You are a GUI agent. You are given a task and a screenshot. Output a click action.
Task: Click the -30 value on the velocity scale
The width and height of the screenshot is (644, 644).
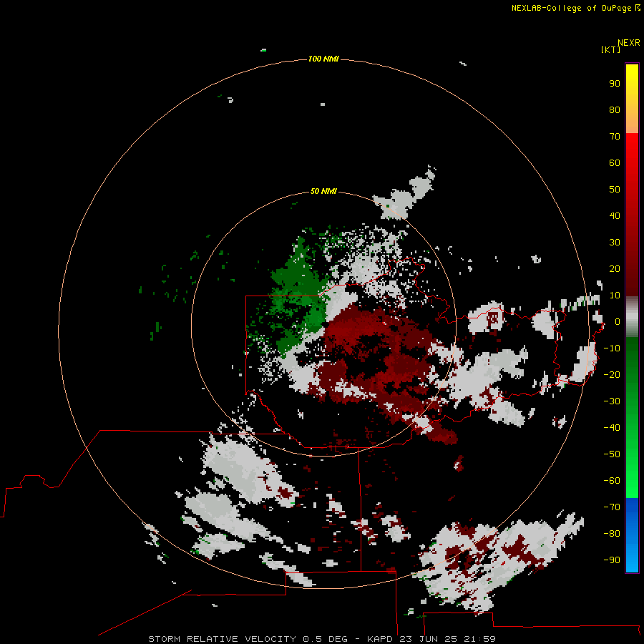[612, 401]
